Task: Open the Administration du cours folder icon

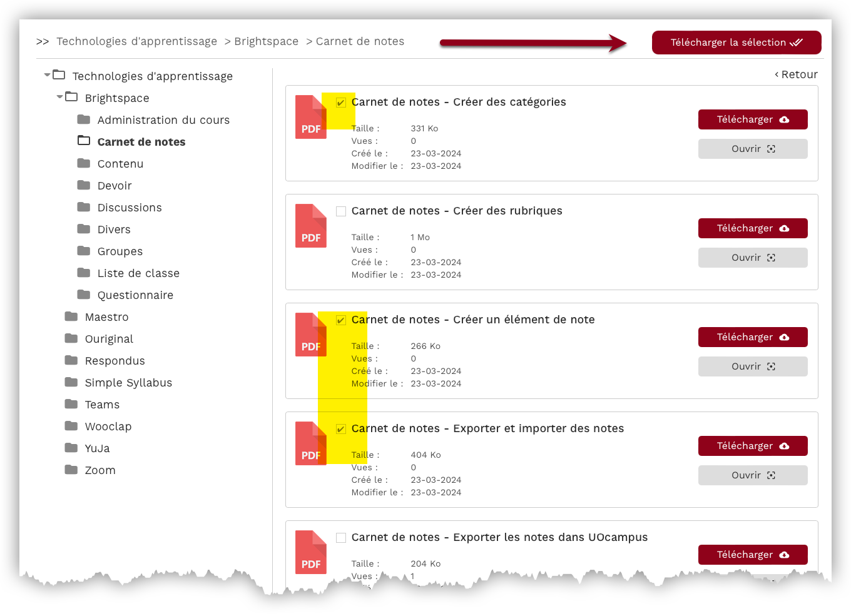Action: pyautogui.click(x=84, y=119)
